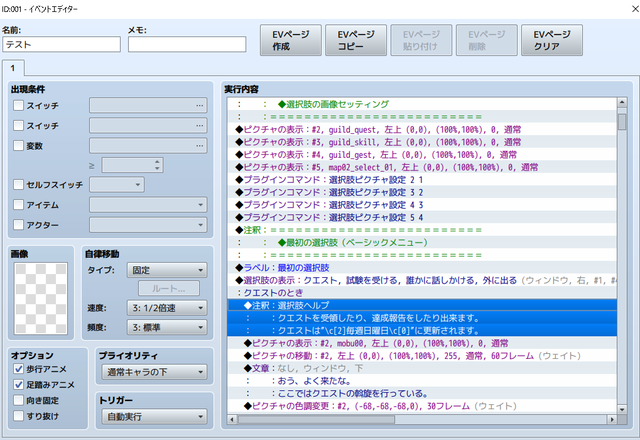Click the EVページコピー button
Screen dimensions: 640x440
(x=356, y=40)
